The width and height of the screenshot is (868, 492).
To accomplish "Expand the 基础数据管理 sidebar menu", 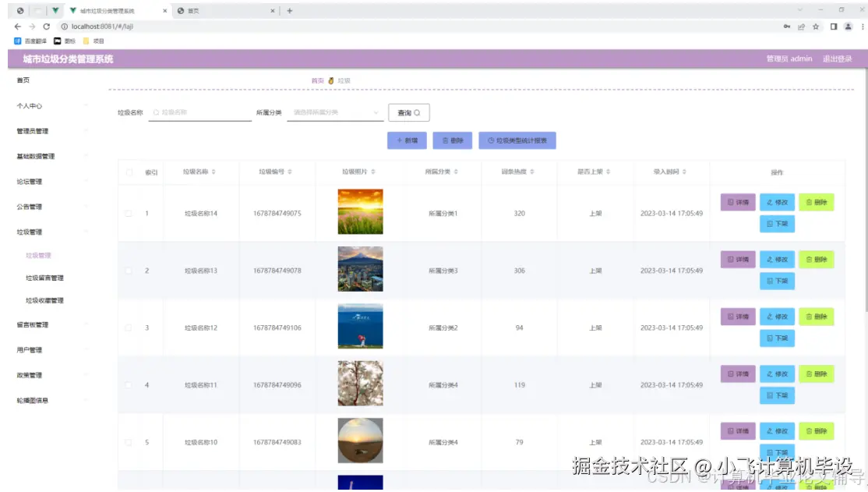I will point(52,156).
